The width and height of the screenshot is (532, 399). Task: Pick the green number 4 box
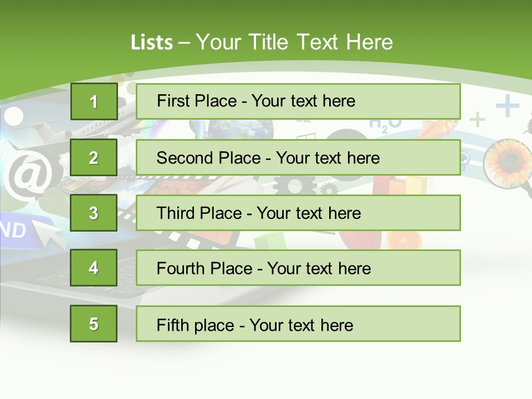(94, 268)
